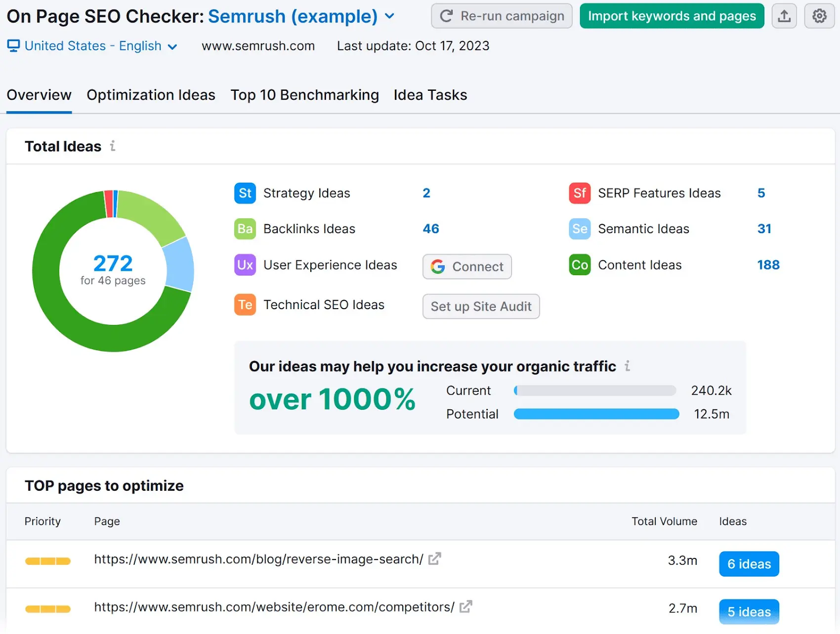Viewport: 840px width, 634px height.
Task: Open the campaign settings gear
Action: pos(818,16)
